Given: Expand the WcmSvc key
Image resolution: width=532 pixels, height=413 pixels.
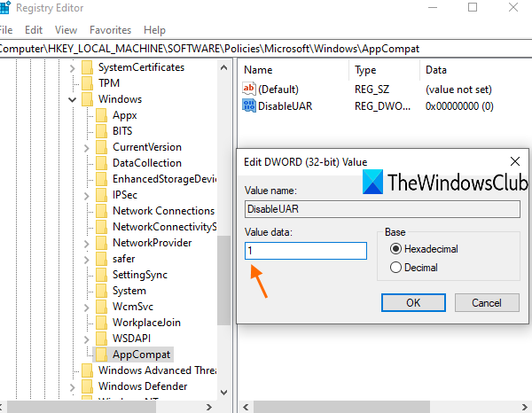Looking at the screenshot, I should click(86, 308).
